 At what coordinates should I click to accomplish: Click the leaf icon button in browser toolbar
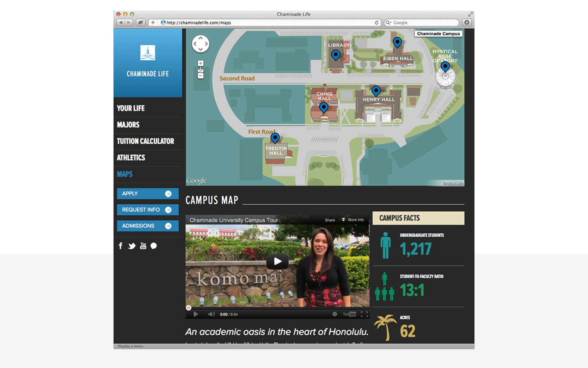141,23
